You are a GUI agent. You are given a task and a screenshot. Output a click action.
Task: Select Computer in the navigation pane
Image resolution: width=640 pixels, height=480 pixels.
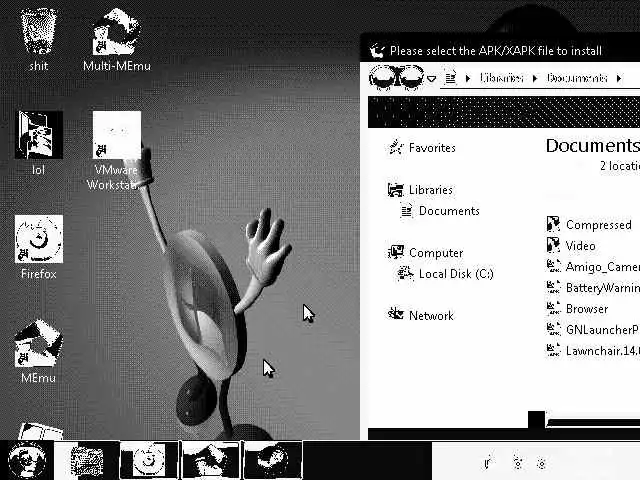(x=436, y=253)
